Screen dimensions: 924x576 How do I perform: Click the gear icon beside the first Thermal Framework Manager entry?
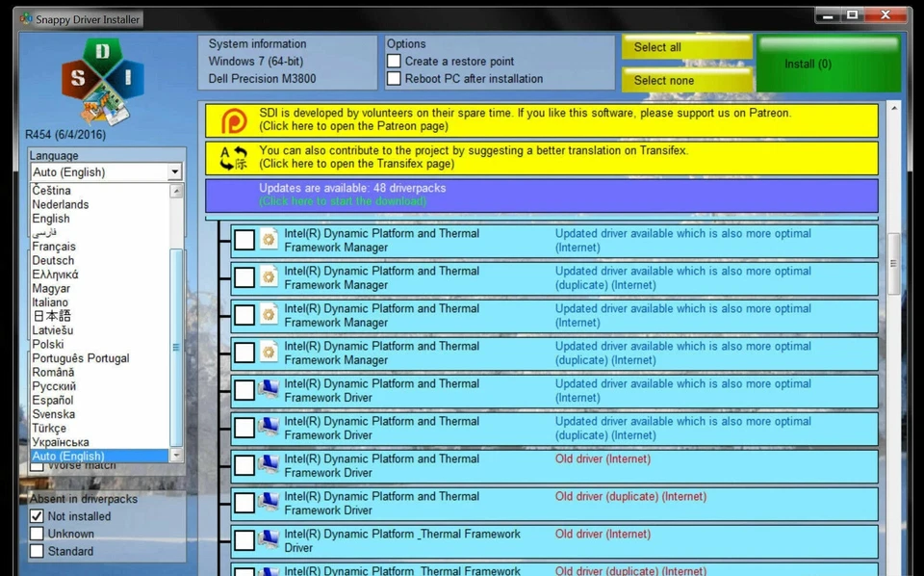point(268,239)
